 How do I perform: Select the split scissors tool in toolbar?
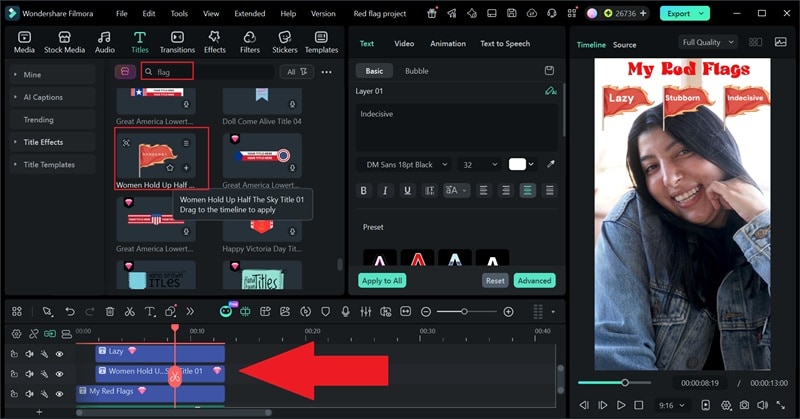[x=130, y=311]
